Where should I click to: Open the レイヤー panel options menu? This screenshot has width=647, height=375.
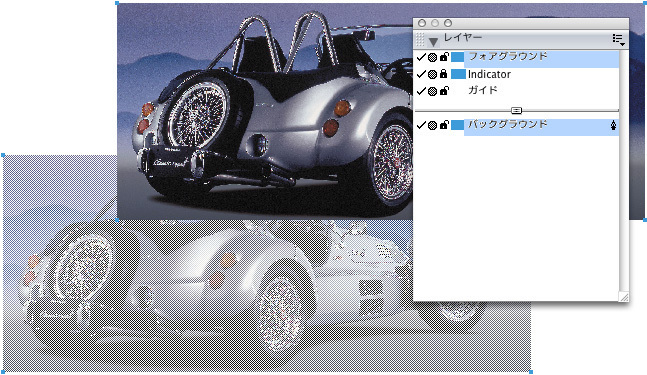618,40
